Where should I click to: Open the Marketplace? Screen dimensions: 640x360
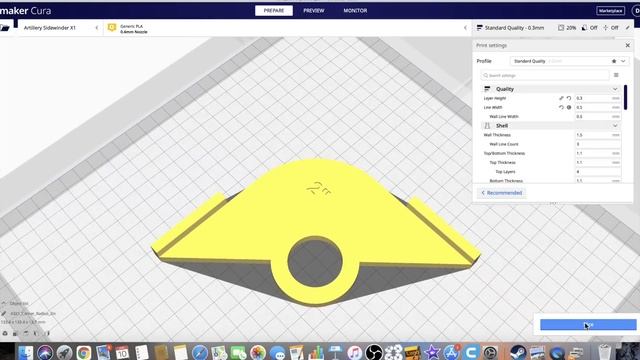click(x=610, y=11)
